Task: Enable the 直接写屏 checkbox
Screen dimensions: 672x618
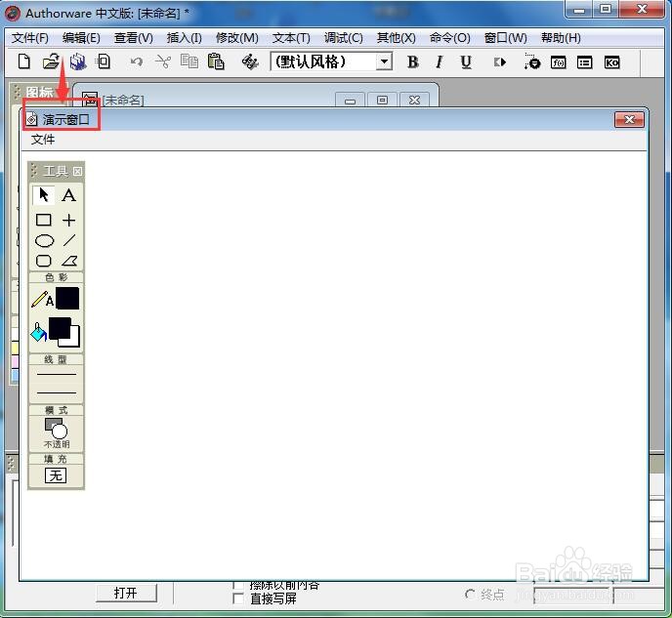Action: click(238, 598)
